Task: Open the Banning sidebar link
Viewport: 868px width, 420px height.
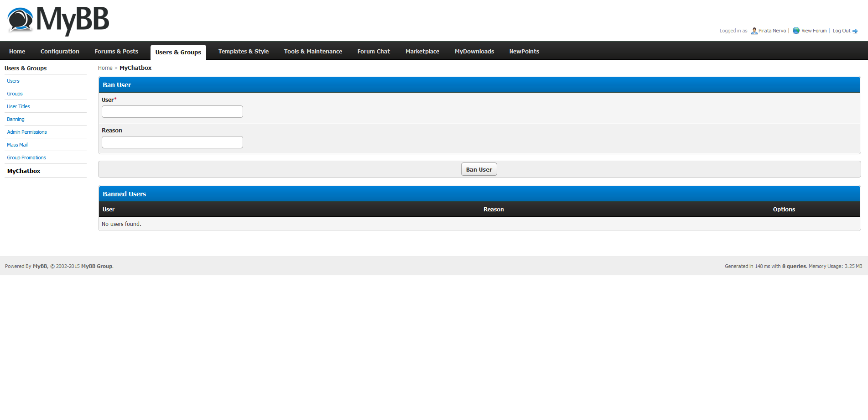Action: [16, 119]
